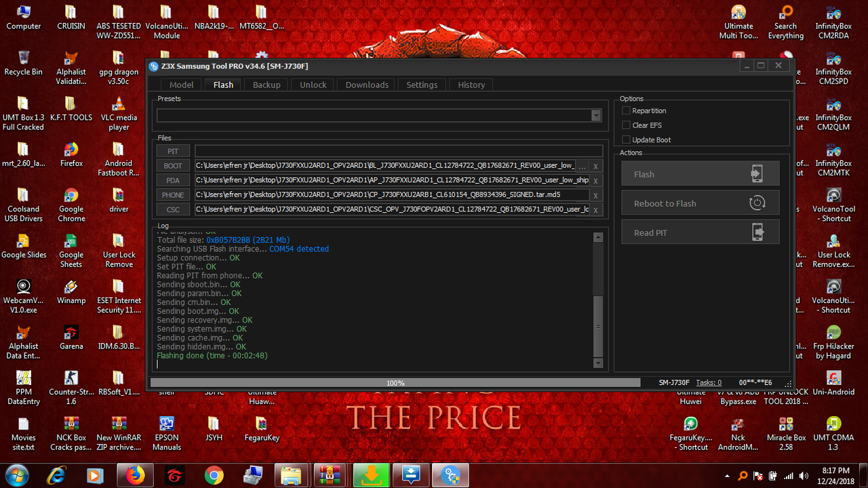
Task: Remove the PHONE file path
Action: (596, 195)
